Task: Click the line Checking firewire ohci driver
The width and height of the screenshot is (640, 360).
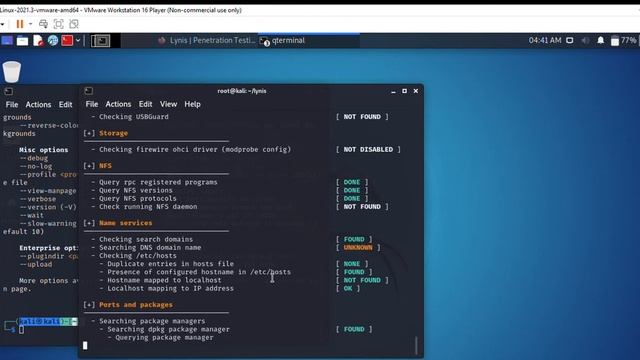Action: click(x=195, y=149)
